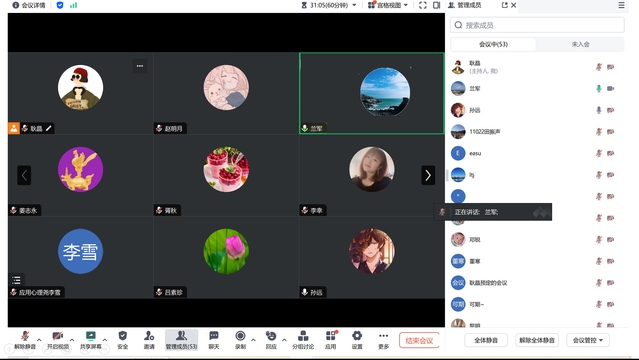Image resolution: width=639 pixels, height=360 pixels.
Task: Click the Mute All button
Action: click(486, 340)
